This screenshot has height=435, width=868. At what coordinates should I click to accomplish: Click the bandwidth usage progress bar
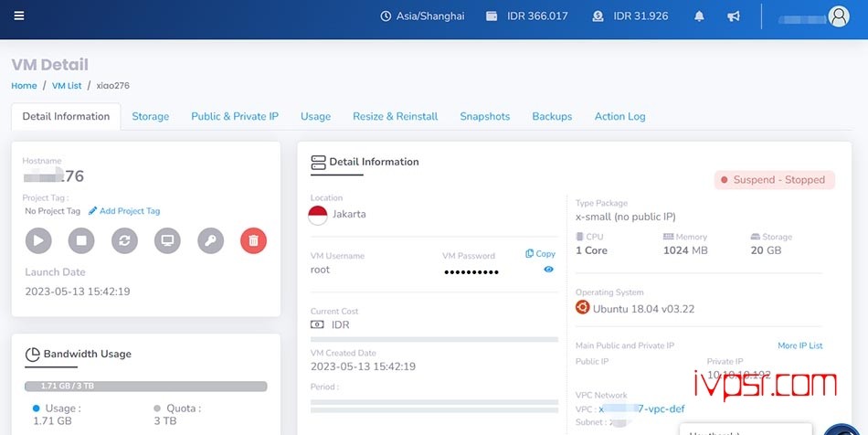click(x=146, y=387)
